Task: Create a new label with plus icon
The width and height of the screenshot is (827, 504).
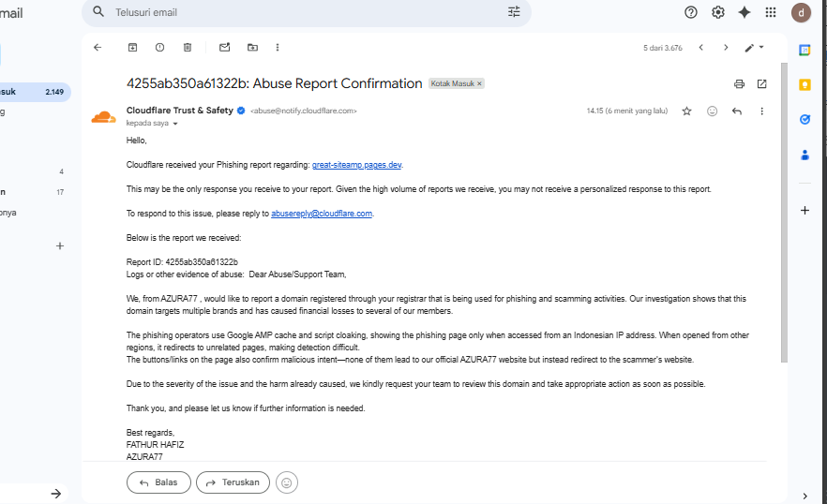Action: tap(60, 246)
